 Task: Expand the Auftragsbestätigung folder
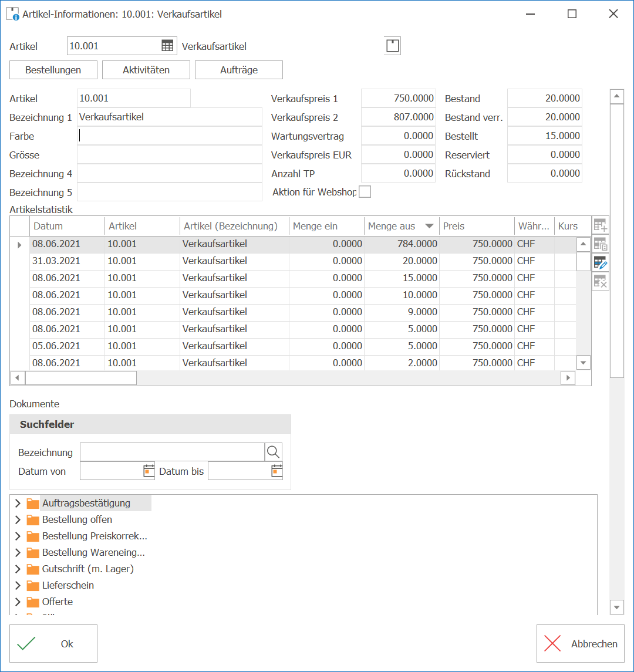pyautogui.click(x=18, y=503)
